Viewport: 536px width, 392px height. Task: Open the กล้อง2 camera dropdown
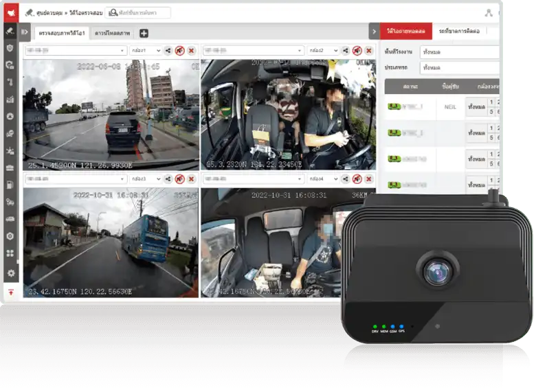tap(323, 51)
